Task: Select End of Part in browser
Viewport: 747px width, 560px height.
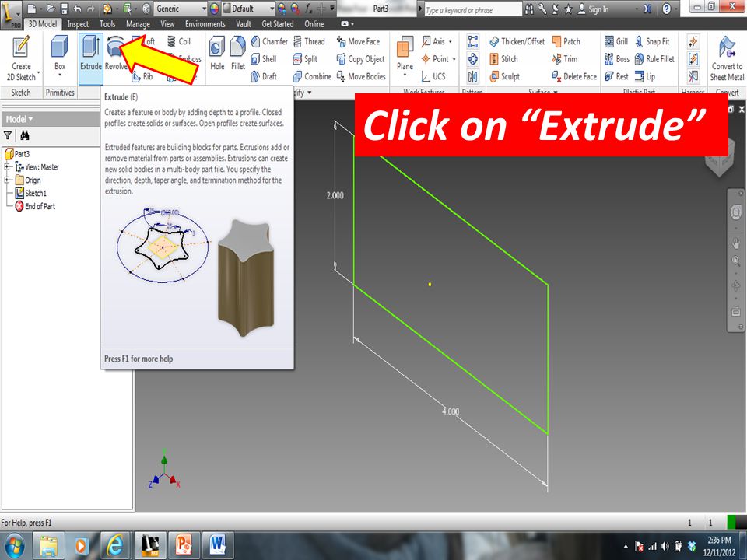Action: [x=35, y=206]
